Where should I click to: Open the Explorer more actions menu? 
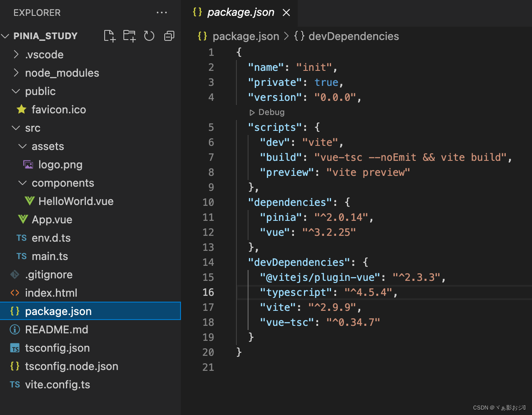(x=162, y=12)
